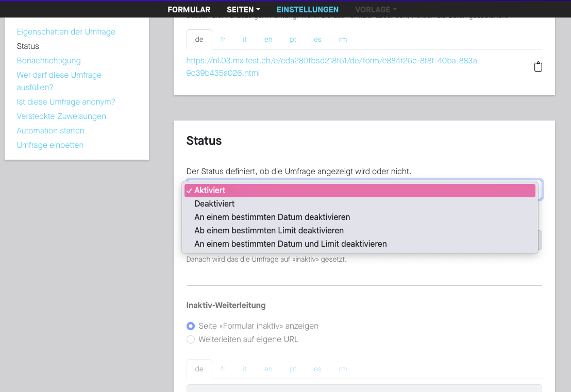Navigate to 'Benachrichtigung' settings
This screenshot has height=392, width=571.
click(48, 60)
